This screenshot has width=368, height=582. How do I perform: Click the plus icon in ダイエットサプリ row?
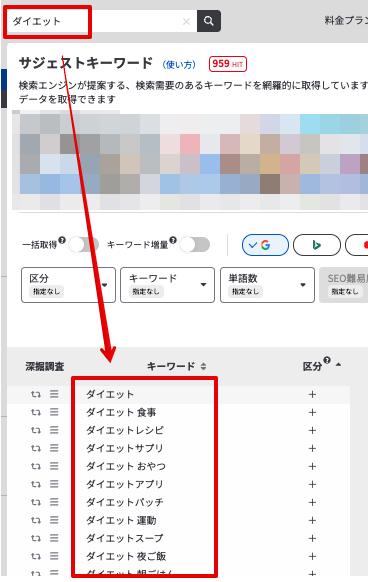point(312,448)
